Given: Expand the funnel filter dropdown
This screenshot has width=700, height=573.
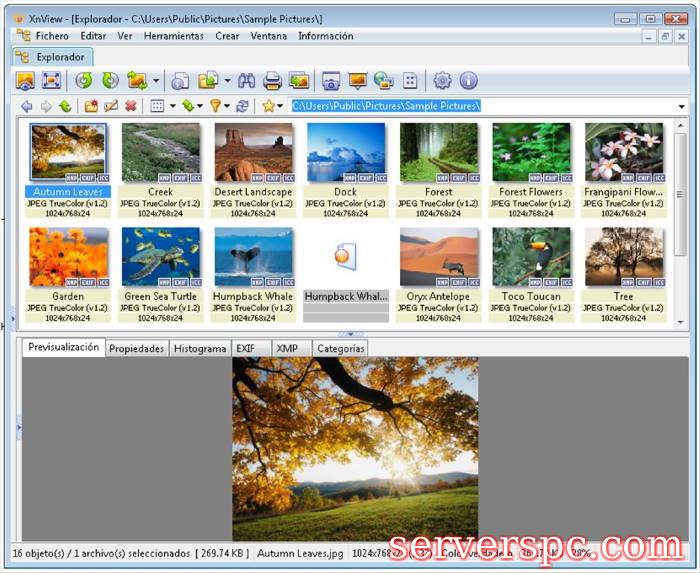Looking at the screenshot, I should point(227,106).
